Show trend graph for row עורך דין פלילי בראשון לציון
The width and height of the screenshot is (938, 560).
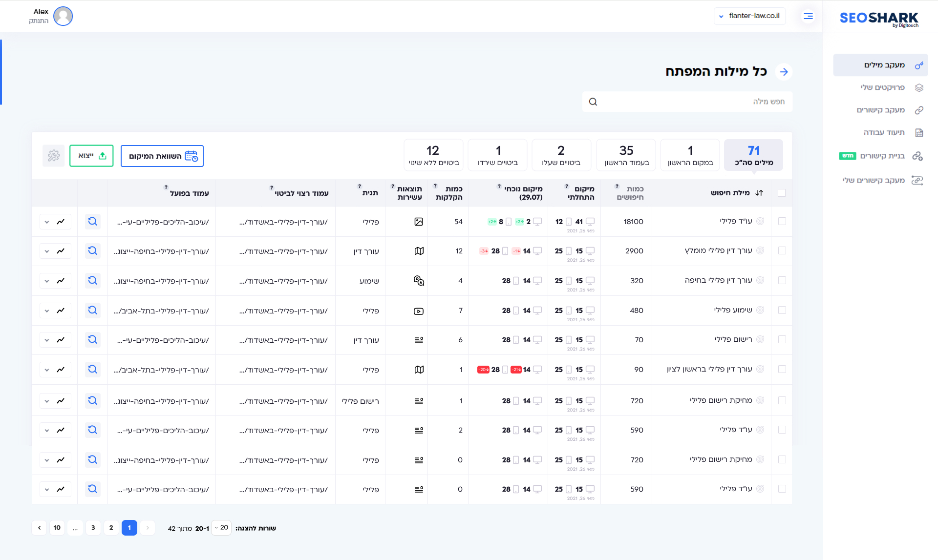tap(61, 370)
